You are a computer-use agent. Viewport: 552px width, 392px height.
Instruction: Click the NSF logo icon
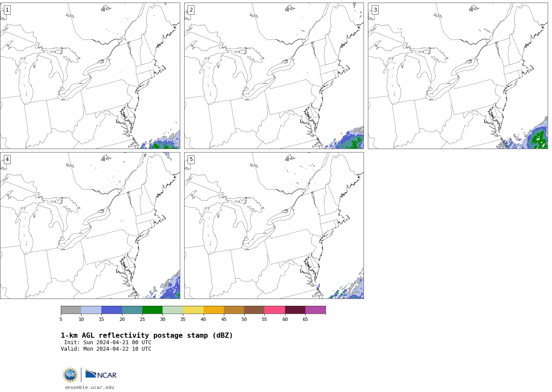(x=70, y=375)
